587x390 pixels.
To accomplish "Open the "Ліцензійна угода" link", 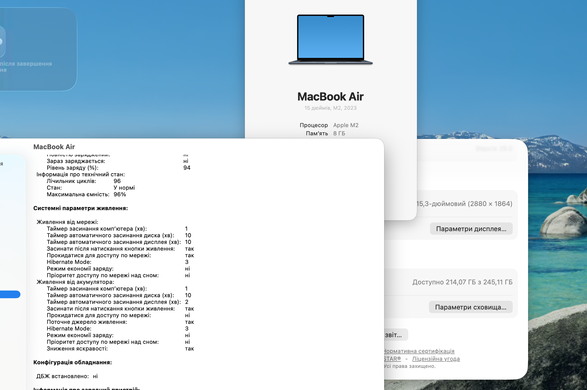I will [x=436, y=359].
